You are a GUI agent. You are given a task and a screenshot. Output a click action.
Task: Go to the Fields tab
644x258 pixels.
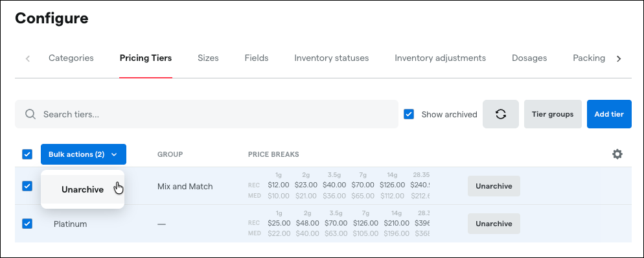[257, 58]
